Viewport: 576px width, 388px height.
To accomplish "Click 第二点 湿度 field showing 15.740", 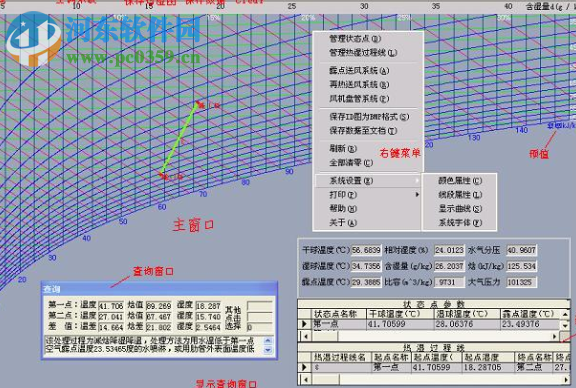I will tap(208, 317).
